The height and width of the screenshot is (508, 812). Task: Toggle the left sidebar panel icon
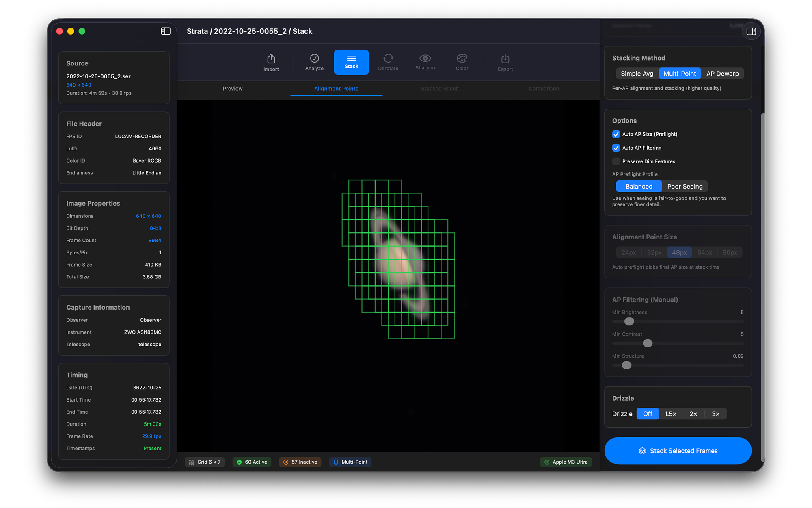166,31
